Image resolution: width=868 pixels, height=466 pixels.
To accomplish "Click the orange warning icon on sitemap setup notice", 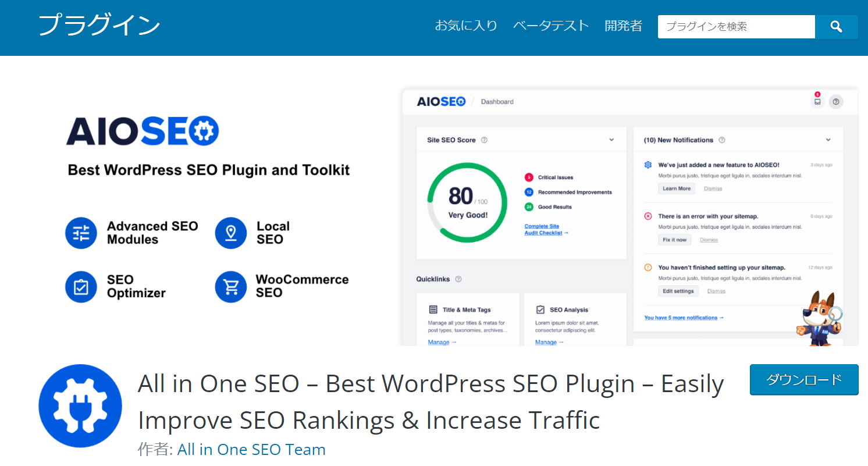I will point(648,268).
